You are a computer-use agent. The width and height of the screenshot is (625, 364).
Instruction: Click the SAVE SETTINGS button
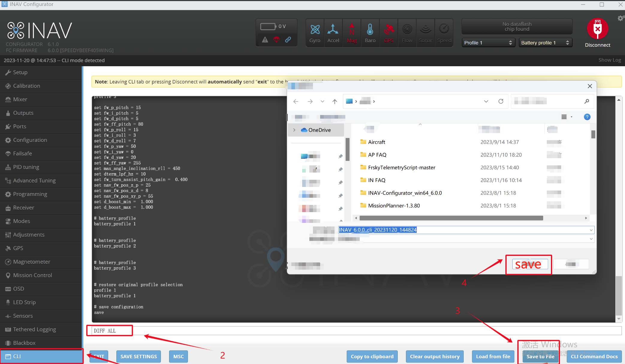point(138,357)
